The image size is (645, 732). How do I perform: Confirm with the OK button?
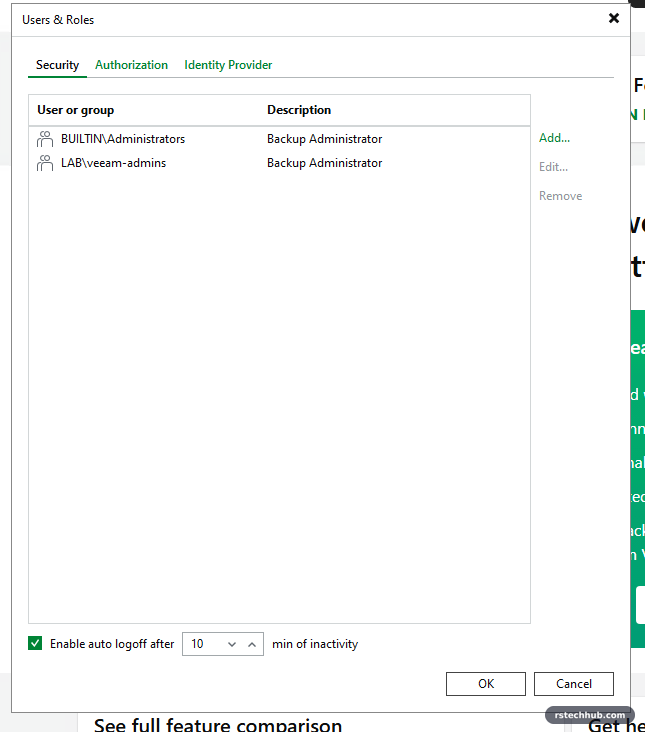click(486, 684)
